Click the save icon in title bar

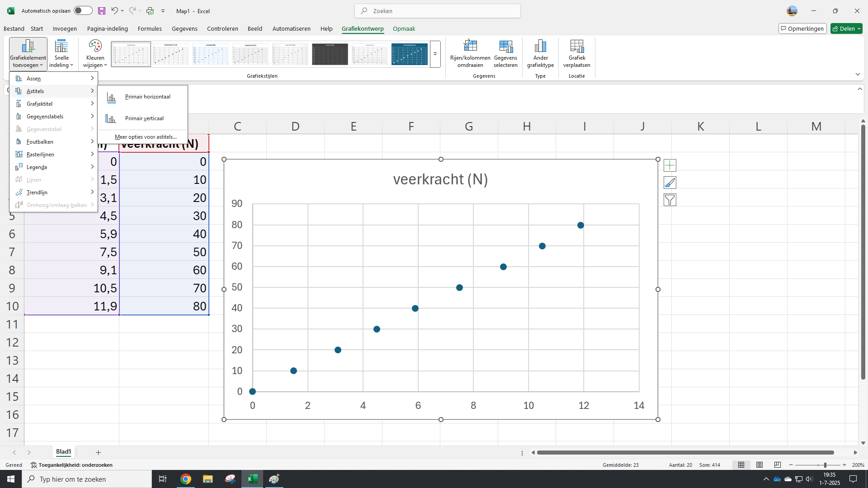pyautogui.click(x=102, y=11)
